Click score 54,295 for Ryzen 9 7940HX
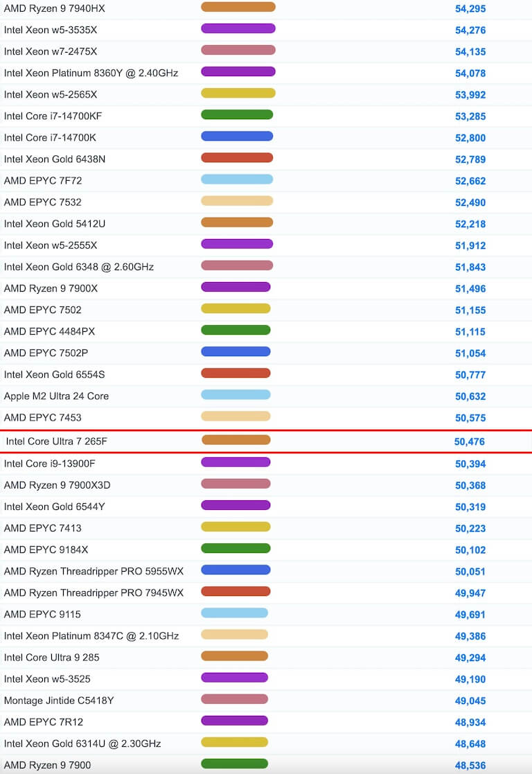The width and height of the screenshot is (532, 774). tap(470, 9)
